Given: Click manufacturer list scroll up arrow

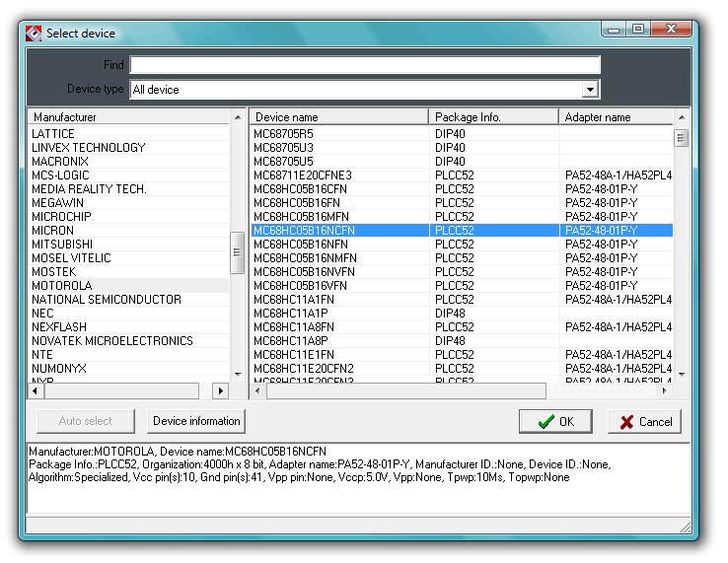Looking at the screenshot, I should pyautogui.click(x=238, y=117).
